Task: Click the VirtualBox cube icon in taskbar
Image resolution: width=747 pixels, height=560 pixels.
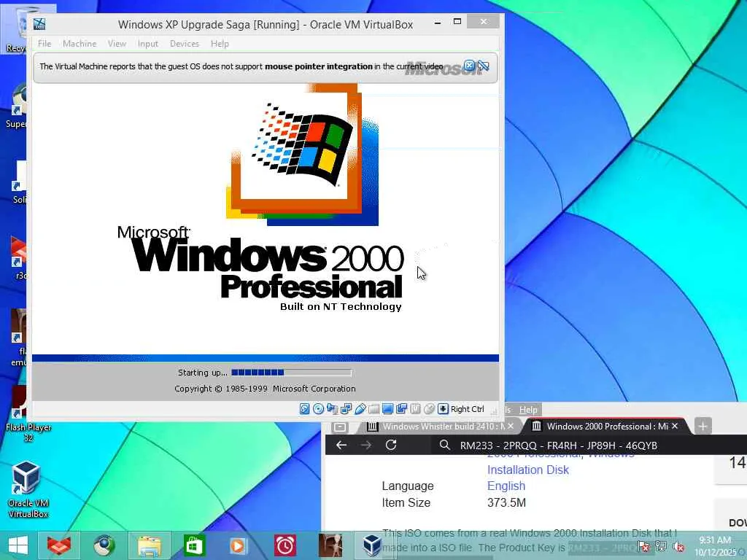Action: pos(372,545)
